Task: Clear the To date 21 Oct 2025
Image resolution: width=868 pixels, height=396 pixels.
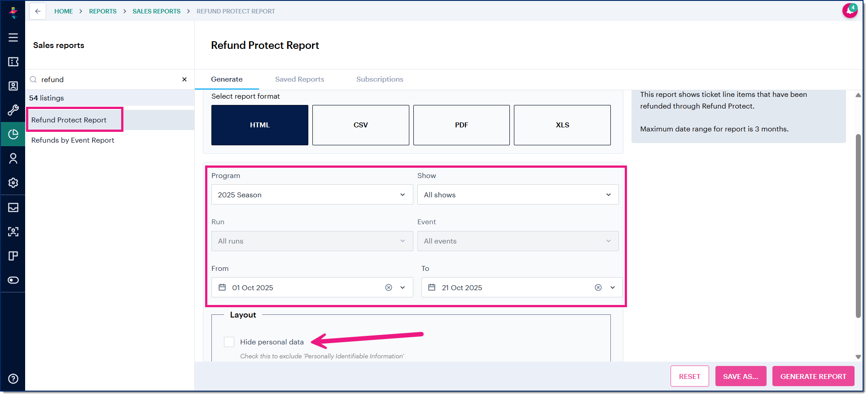Action: (x=598, y=287)
